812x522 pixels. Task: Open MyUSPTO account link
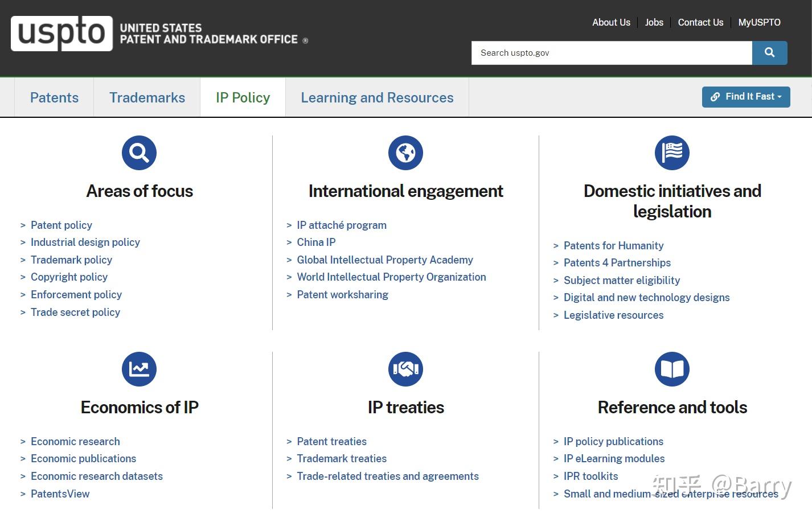(759, 22)
